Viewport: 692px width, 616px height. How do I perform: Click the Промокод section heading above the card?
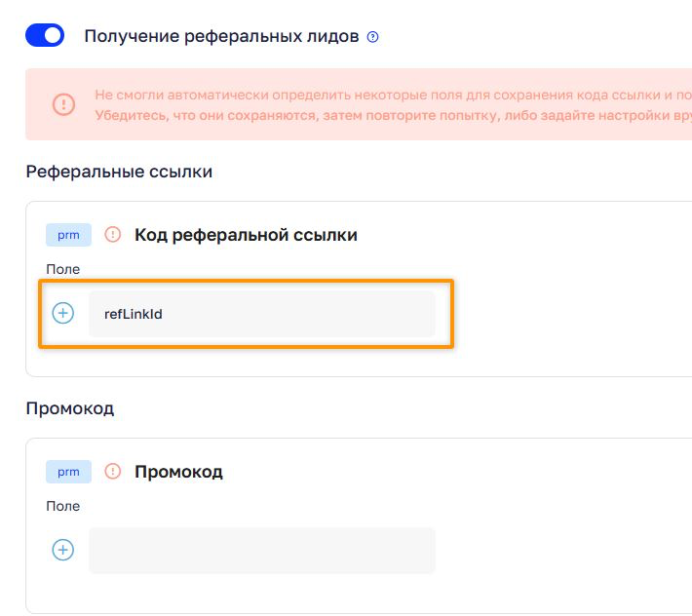click(x=69, y=408)
